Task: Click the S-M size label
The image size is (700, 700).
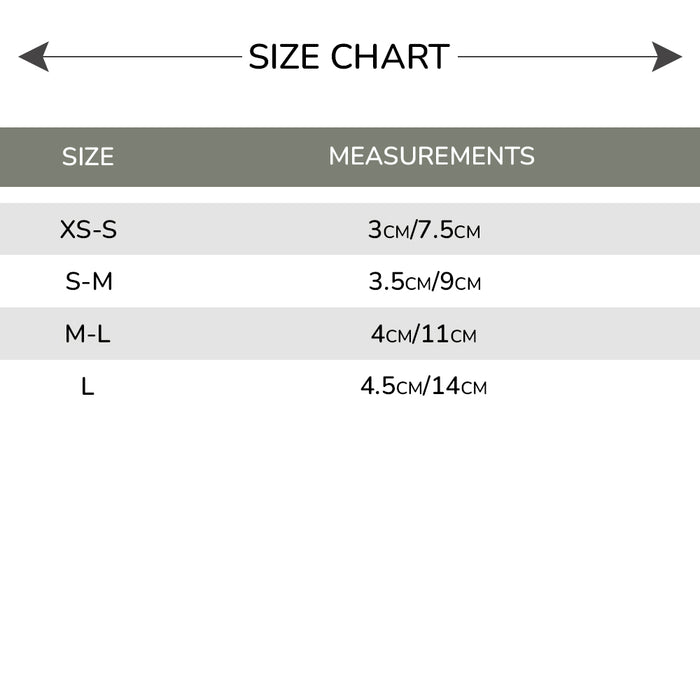Action: pyautogui.click(x=88, y=282)
